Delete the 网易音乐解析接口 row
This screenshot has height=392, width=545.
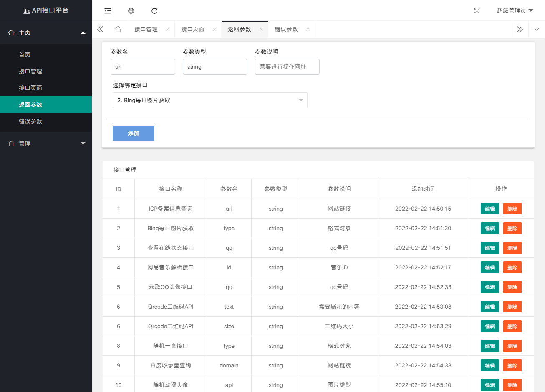512,268
